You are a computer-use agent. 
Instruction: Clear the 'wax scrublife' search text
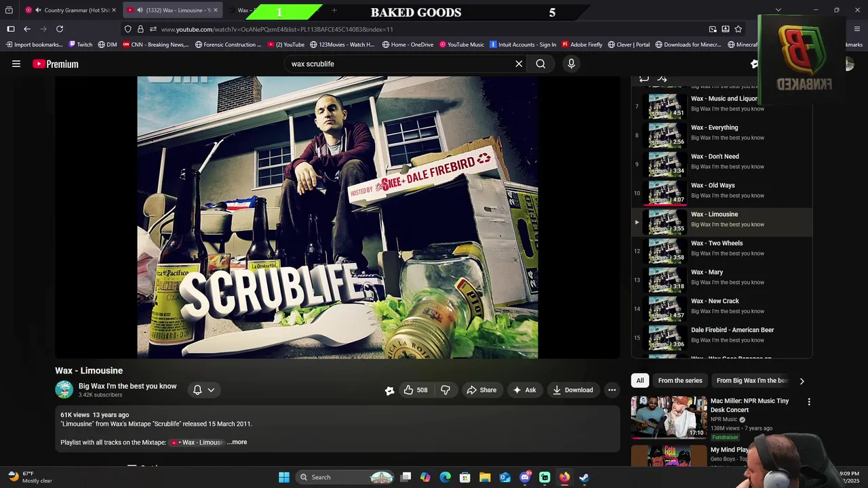click(519, 64)
